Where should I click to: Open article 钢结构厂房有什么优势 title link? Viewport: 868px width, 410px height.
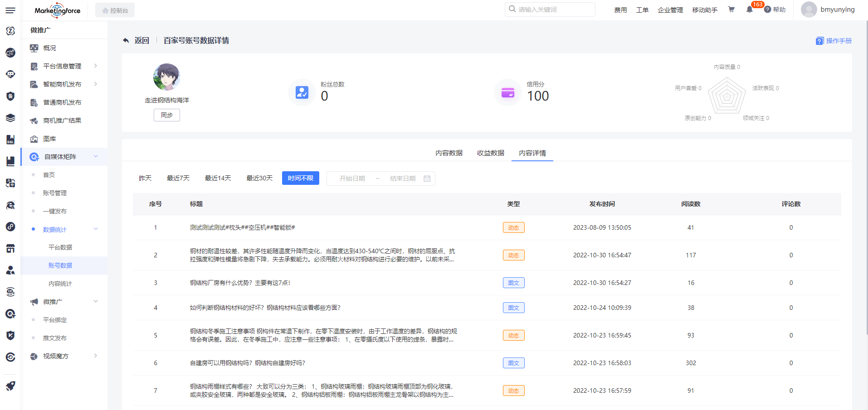click(x=240, y=283)
